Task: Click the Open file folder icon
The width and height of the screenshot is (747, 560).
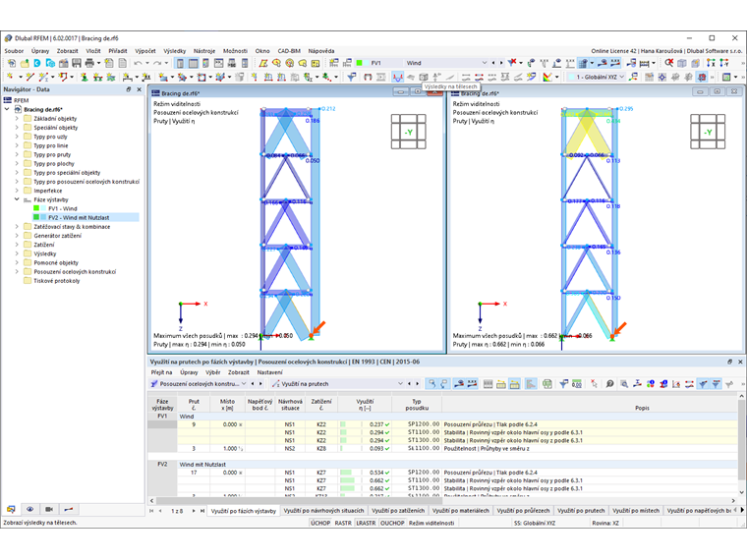Action: [x=25, y=63]
